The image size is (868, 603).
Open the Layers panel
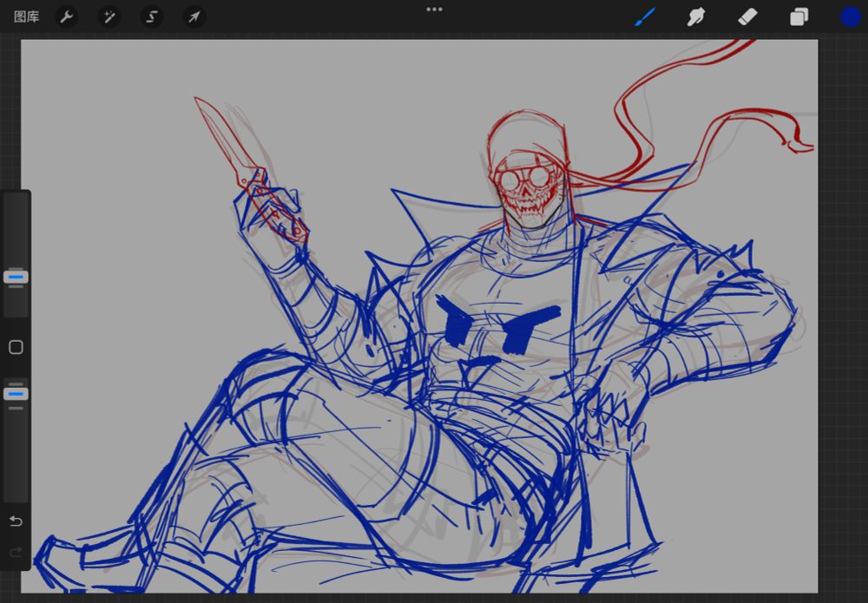click(799, 16)
